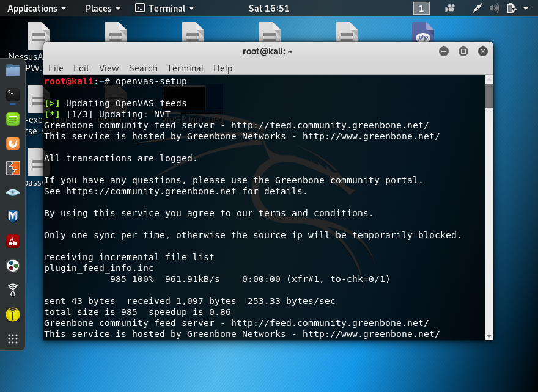Click the screen recorder camera icon in top bar
538x392 pixels.
coord(450,8)
